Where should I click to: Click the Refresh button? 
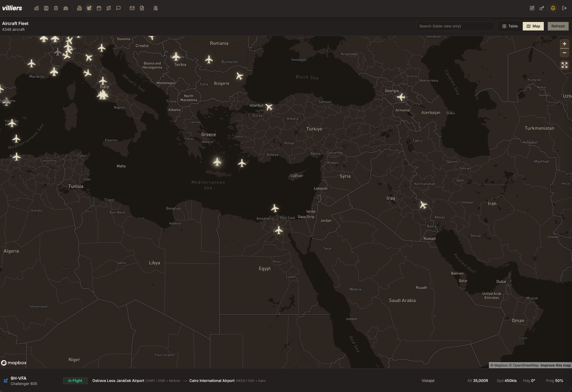[x=558, y=26]
